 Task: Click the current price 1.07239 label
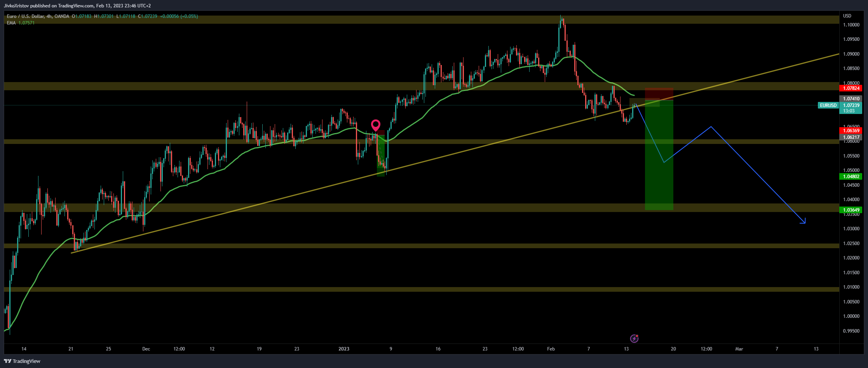(x=851, y=105)
